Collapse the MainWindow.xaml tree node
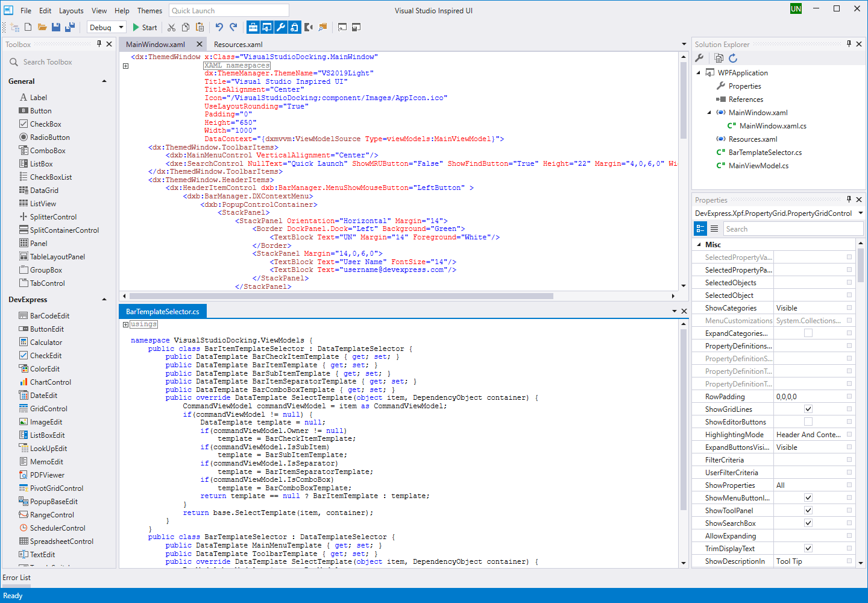Viewport: 868px width, 603px height. (709, 112)
